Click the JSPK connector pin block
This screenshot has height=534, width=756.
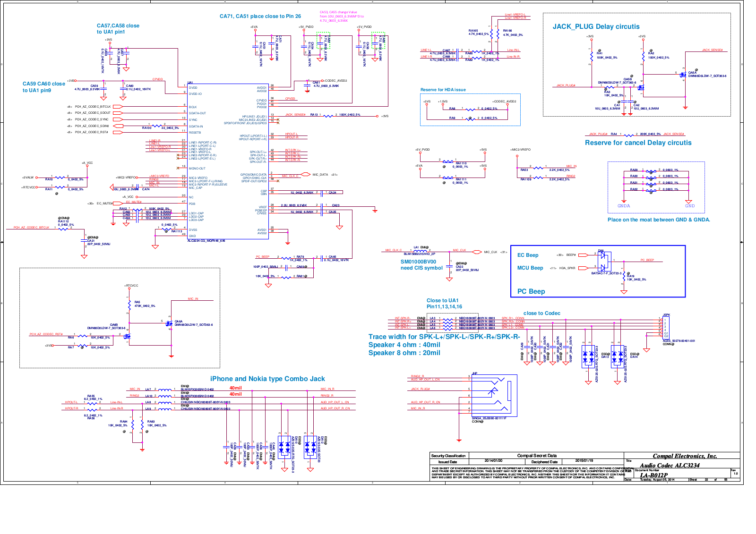[666, 328]
